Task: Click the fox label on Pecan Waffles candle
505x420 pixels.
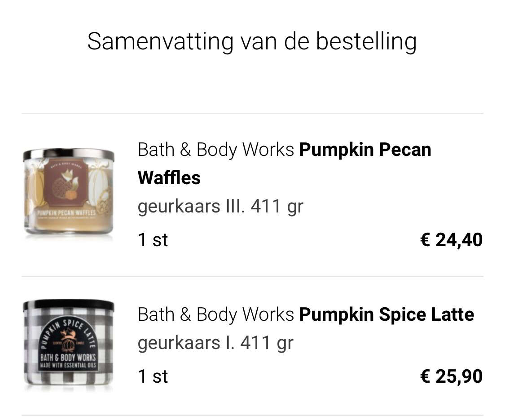Action: coord(66,184)
